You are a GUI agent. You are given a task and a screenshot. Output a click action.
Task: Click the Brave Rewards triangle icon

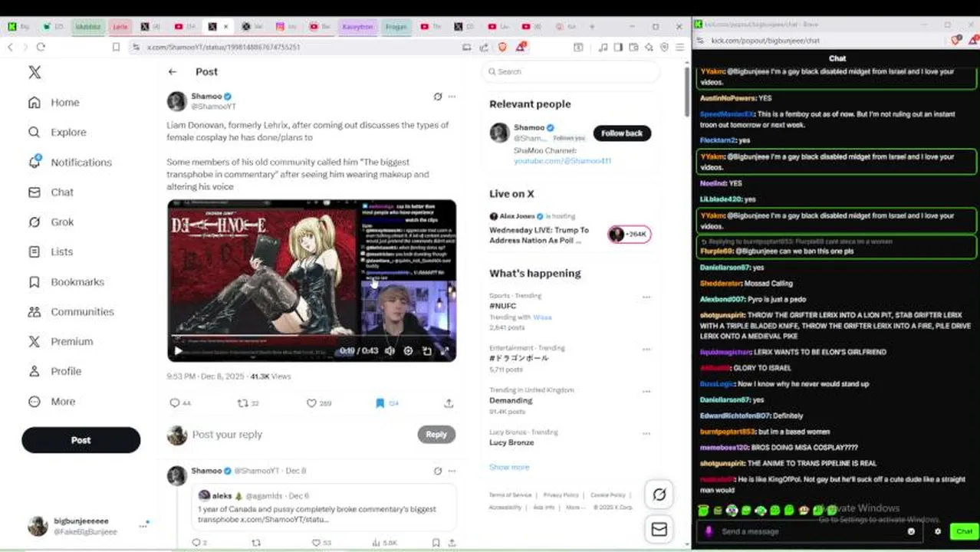pos(521,47)
